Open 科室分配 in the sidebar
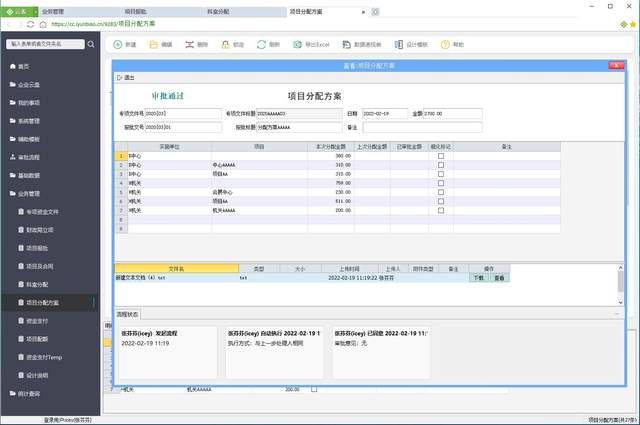640x425 pixels. [x=37, y=284]
